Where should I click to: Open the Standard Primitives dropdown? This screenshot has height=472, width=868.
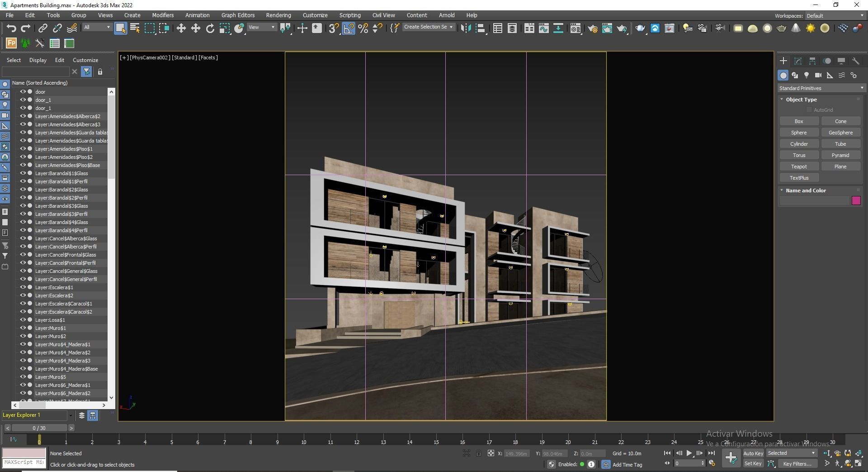(x=821, y=88)
